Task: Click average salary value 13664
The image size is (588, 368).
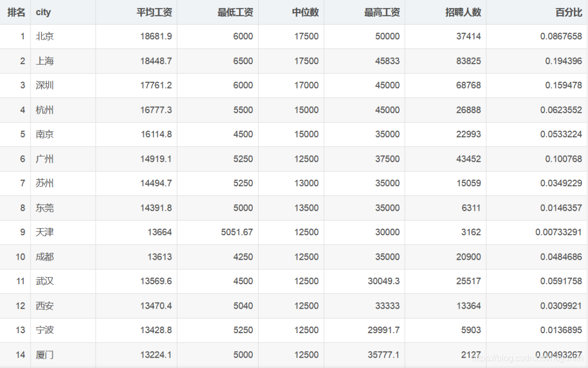Action: tap(160, 232)
